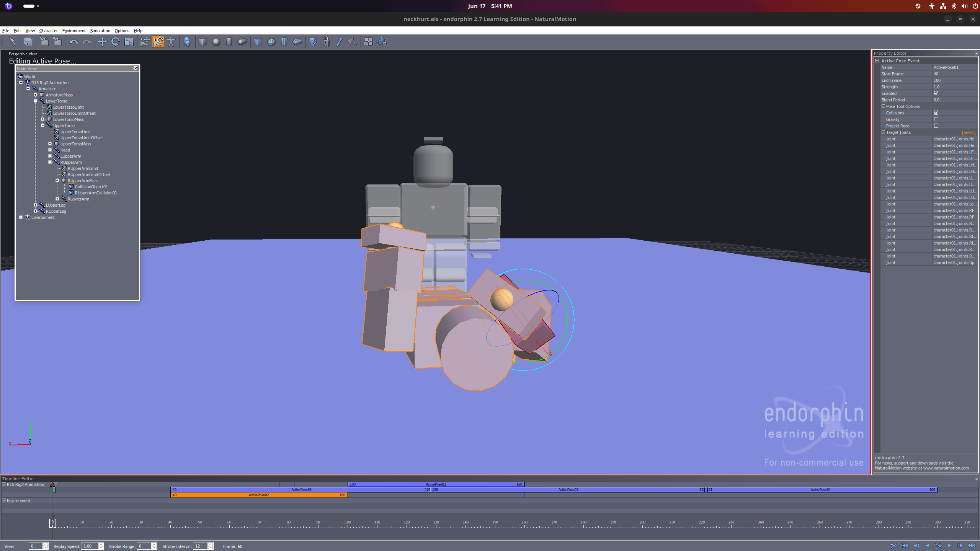Open the Simulation menu
Image resolution: width=980 pixels, height=551 pixels.
(x=100, y=31)
